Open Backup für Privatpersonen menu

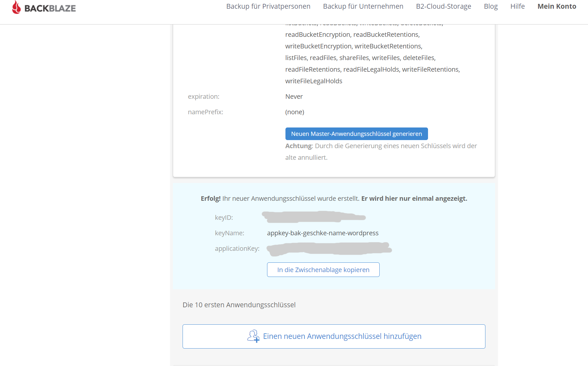[268, 6]
